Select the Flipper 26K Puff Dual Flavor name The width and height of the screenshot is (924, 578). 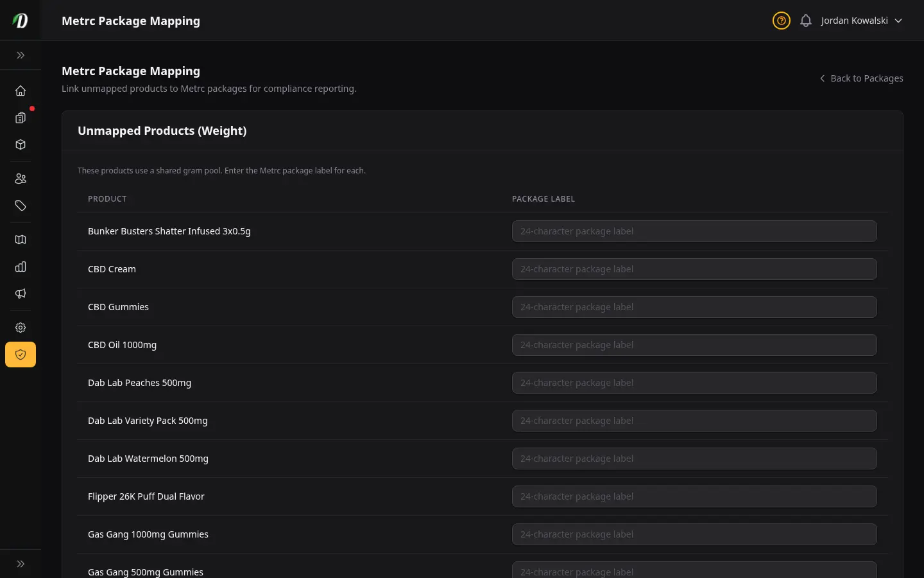(146, 496)
